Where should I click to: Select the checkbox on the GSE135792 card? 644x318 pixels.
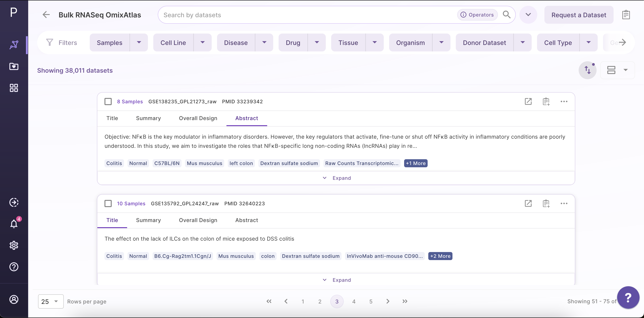[x=108, y=203]
